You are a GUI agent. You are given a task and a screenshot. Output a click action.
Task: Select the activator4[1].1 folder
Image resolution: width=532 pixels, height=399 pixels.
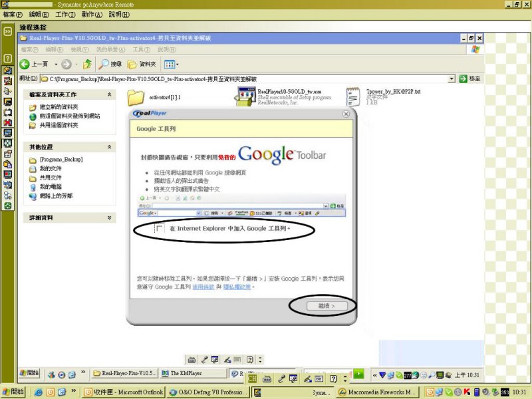point(154,97)
